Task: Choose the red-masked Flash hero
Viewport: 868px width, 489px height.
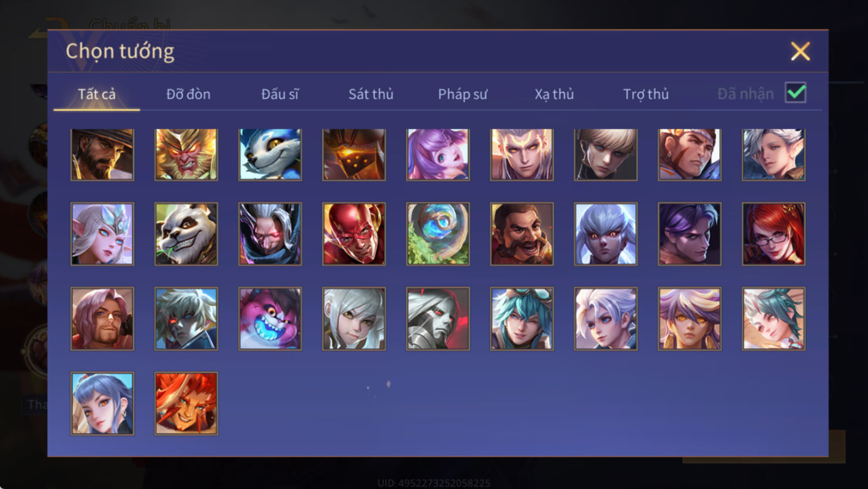Action: (354, 234)
